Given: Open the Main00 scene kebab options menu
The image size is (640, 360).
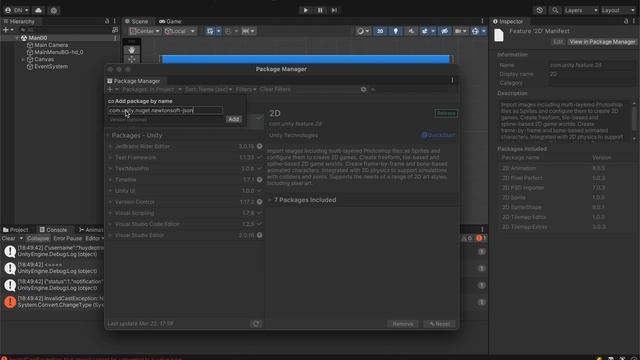Looking at the screenshot, I should tap(115, 38).
